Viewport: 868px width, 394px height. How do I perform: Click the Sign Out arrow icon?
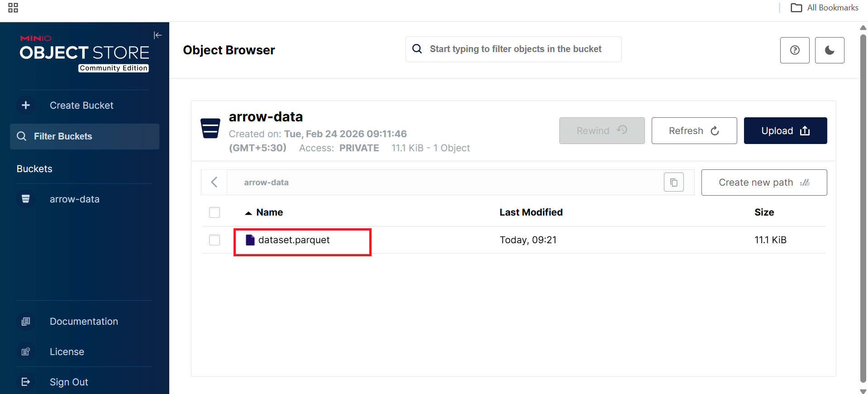(26, 382)
